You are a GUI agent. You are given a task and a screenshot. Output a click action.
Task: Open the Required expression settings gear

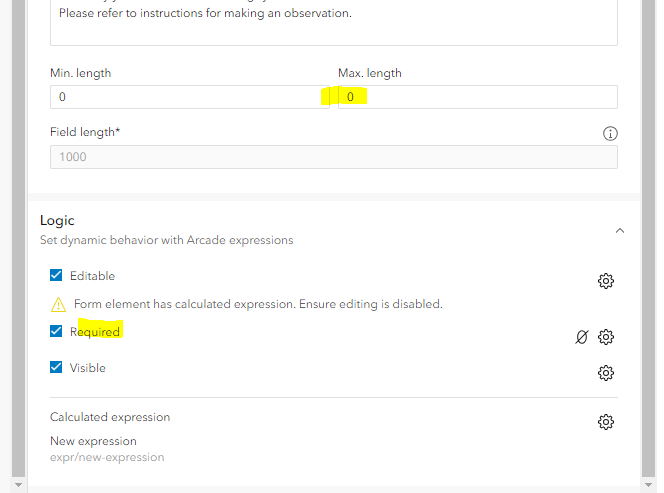605,337
